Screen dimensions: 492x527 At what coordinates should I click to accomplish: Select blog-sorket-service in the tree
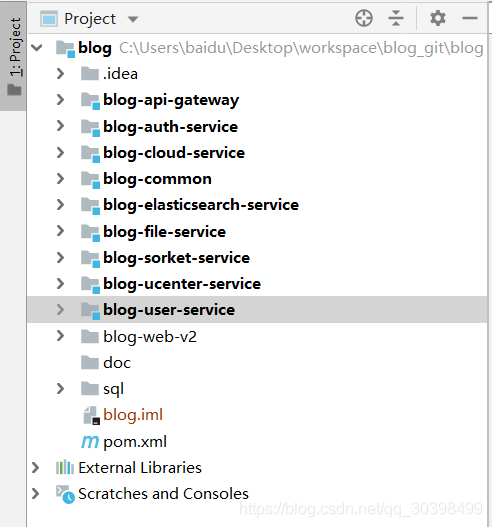point(176,258)
